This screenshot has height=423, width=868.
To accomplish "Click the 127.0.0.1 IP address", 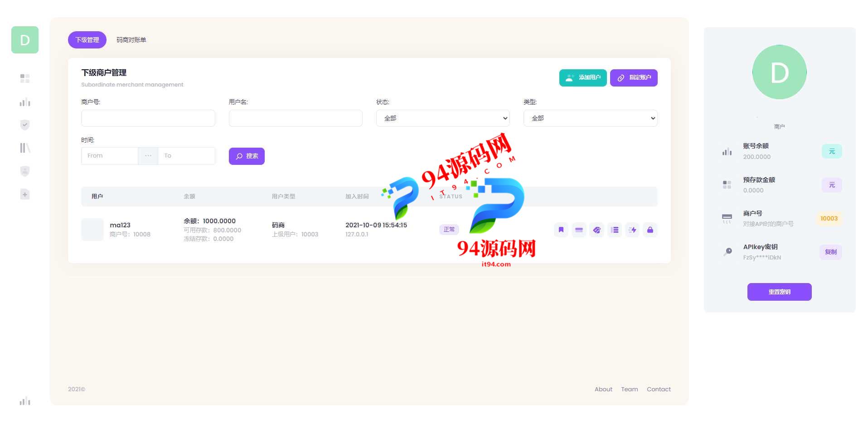I will [x=357, y=234].
